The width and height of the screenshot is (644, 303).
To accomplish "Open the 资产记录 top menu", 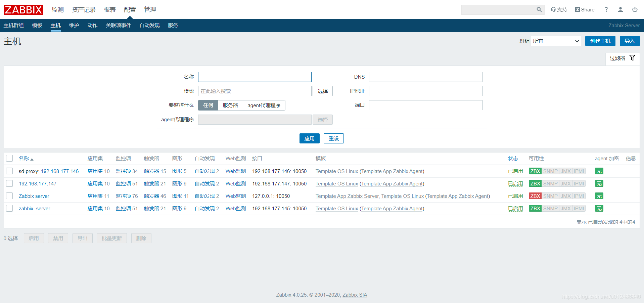I will pos(84,10).
